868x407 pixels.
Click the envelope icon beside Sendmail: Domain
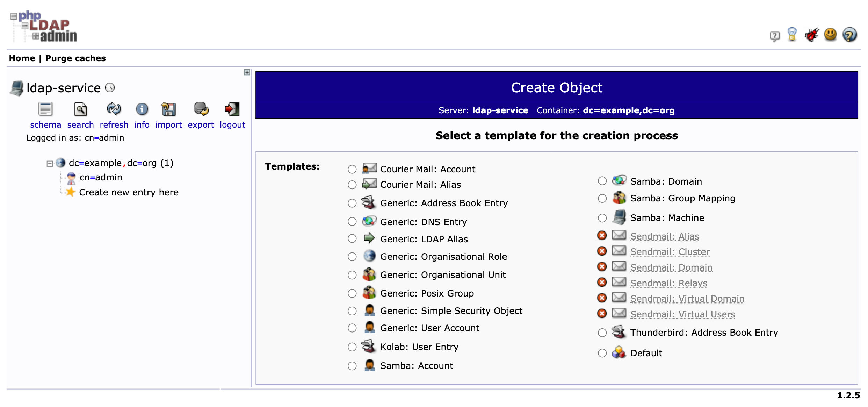pos(619,266)
